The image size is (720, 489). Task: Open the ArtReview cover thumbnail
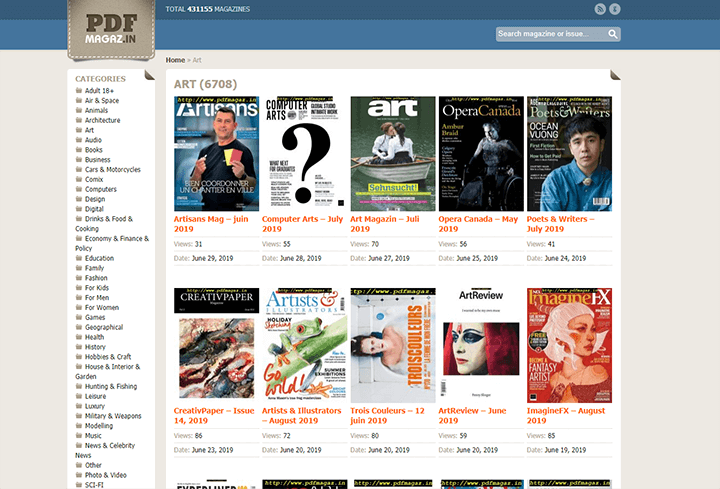point(481,345)
